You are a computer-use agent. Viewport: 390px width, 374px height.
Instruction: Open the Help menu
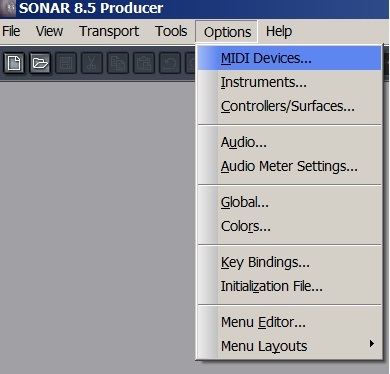pyautogui.click(x=279, y=31)
